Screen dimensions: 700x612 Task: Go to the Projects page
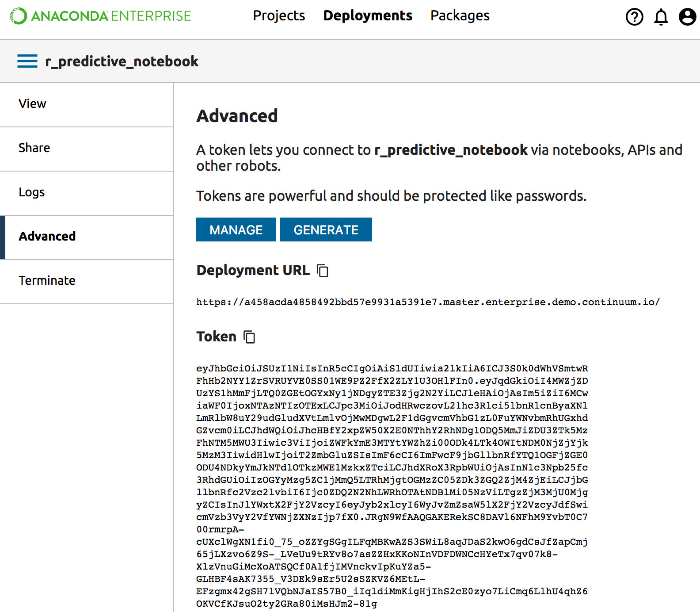(x=279, y=16)
